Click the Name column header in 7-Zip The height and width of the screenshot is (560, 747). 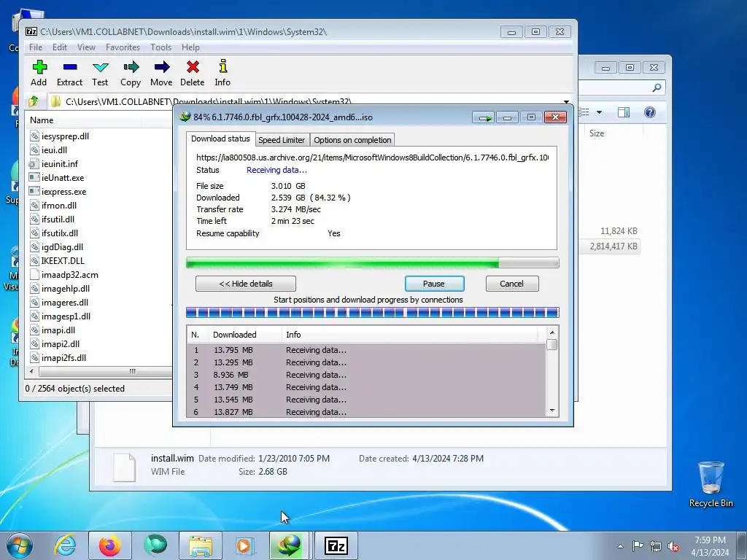pos(85,120)
